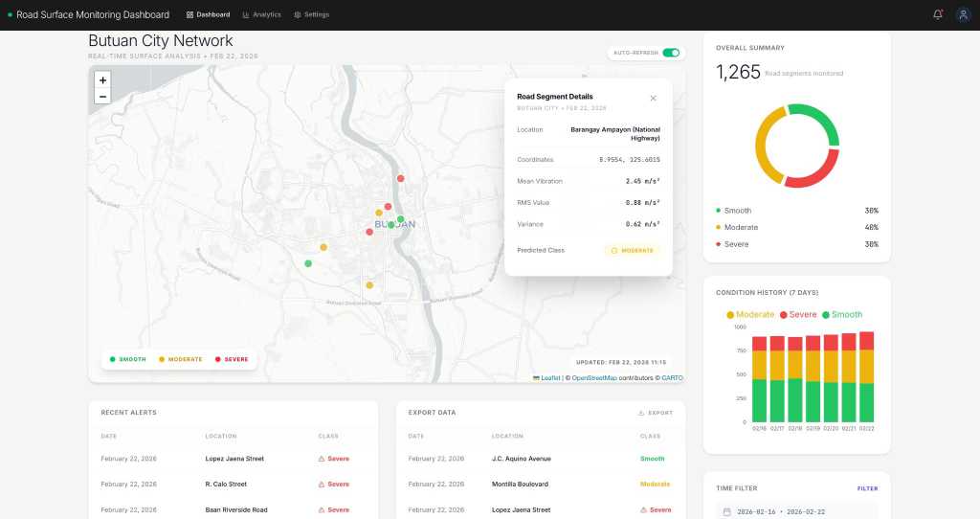This screenshot has width=980, height=519.
Task: Zoom in on the map
Action: click(102, 80)
